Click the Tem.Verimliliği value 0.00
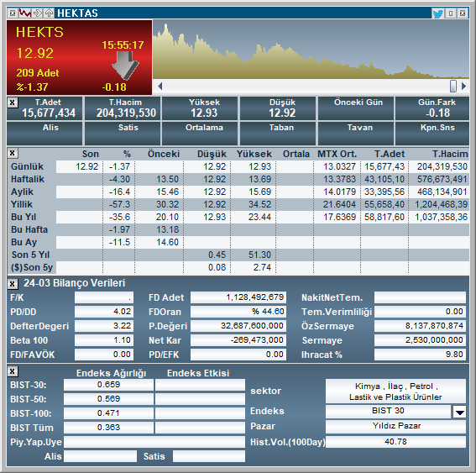Viewport: 476px width, 473px height. 420,312
